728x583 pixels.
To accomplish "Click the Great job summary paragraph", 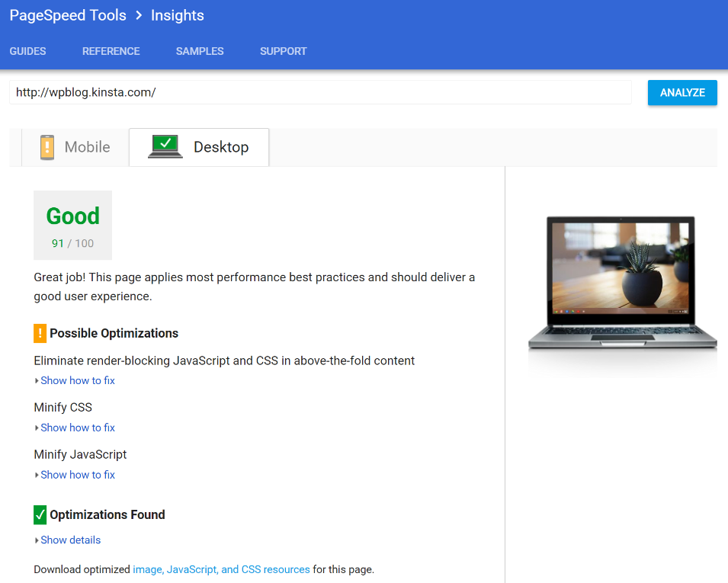I will [255, 287].
